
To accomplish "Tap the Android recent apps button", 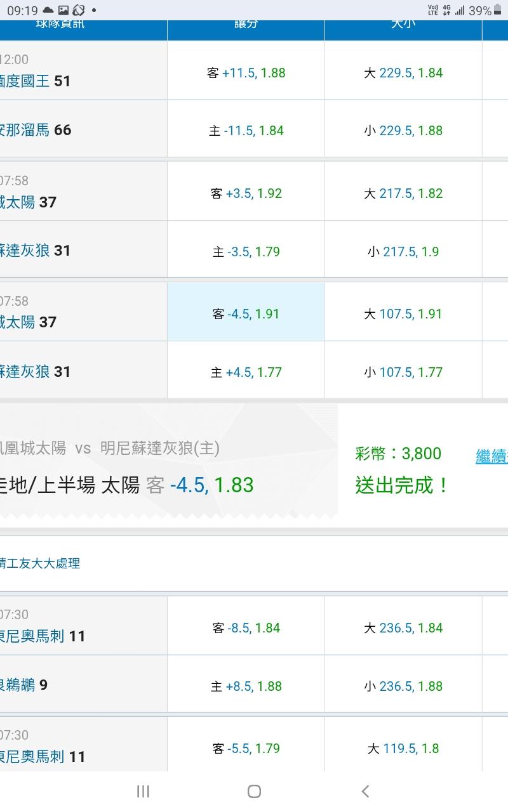I will [143, 791].
